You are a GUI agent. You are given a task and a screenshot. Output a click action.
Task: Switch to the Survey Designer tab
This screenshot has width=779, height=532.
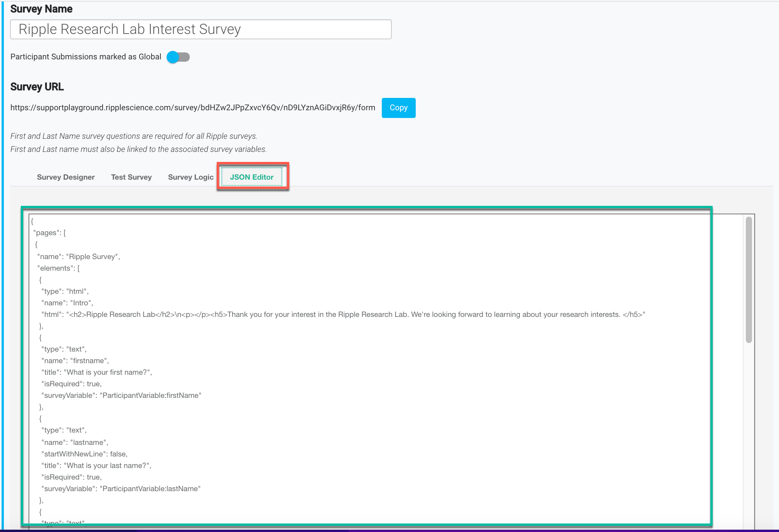(x=66, y=177)
